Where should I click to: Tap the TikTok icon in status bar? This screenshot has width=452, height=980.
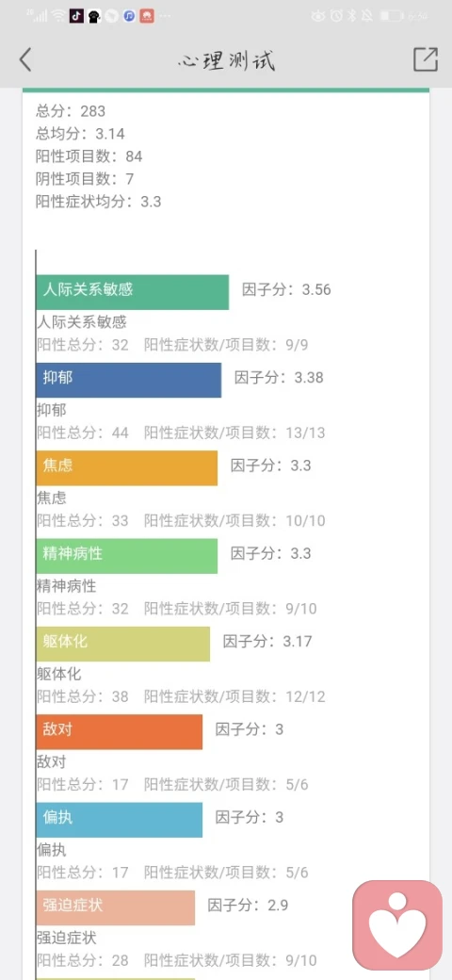[76, 16]
